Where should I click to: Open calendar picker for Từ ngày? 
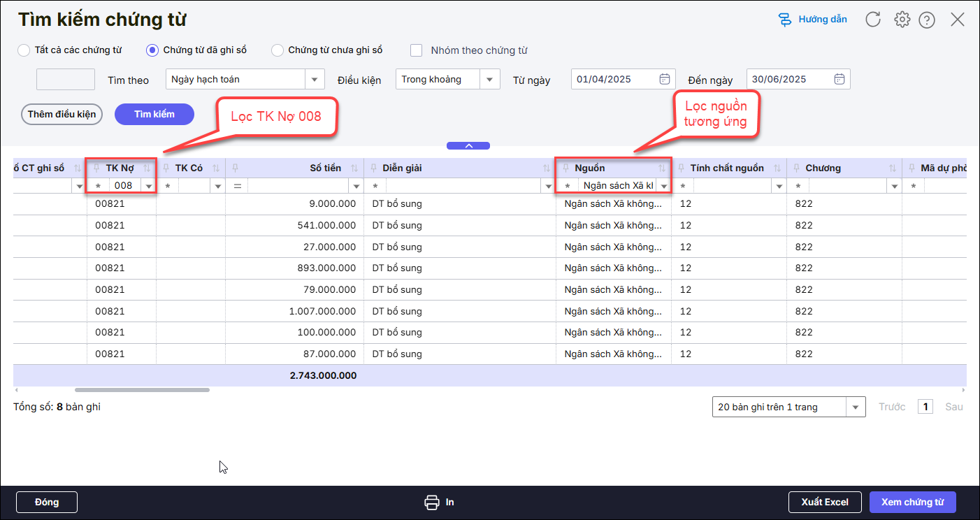665,79
